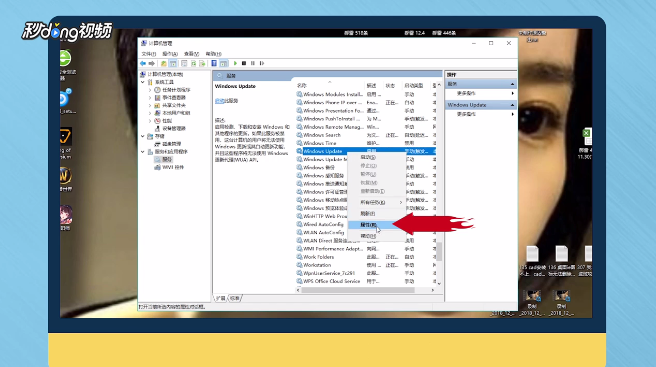Viewport: 656px width, 367px height.
Task: Select the Work Folders service row
Action: (x=366, y=257)
